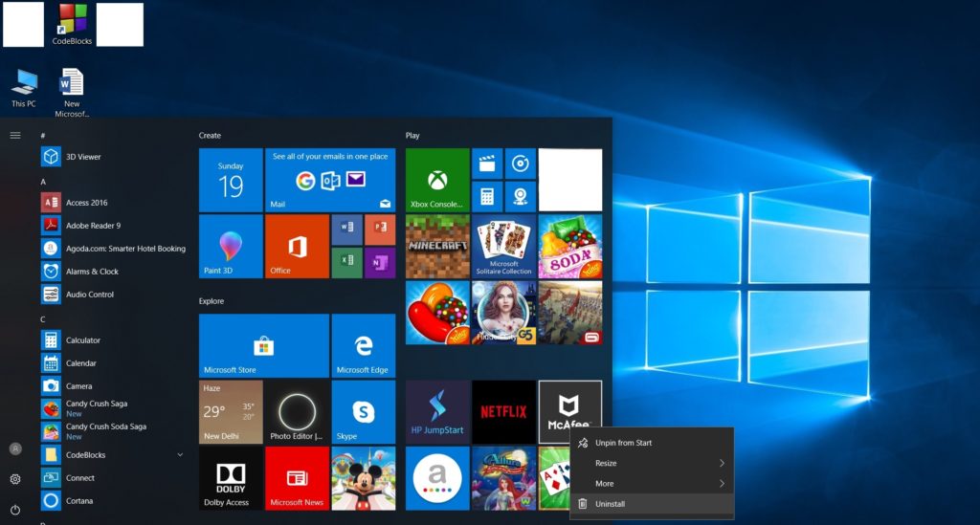Open Agoda.com Smarter Hotel Booking
Screen dimensions: 980x525
coord(113,249)
